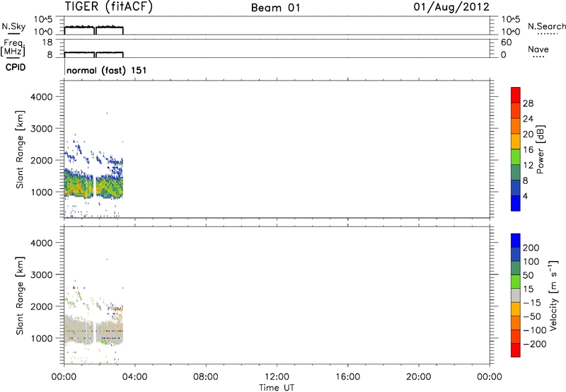Click the 'N.Search' legend label
This screenshot has width=566, height=392.
[x=547, y=26]
